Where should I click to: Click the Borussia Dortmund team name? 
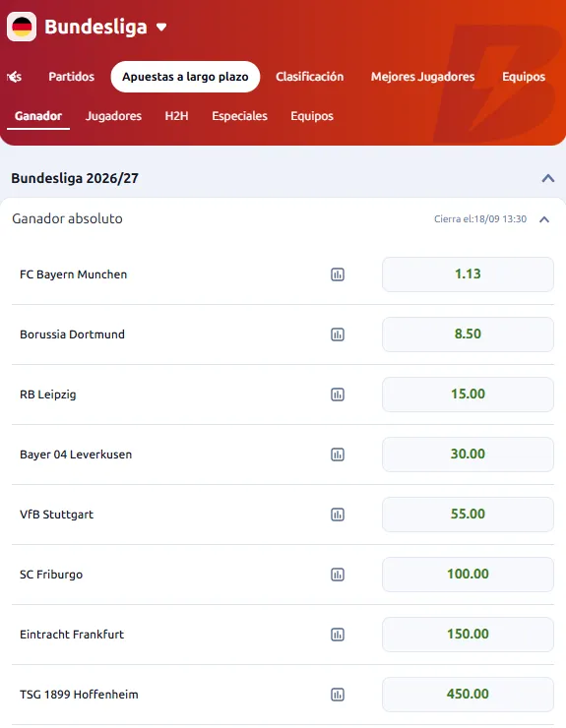click(x=72, y=334)
